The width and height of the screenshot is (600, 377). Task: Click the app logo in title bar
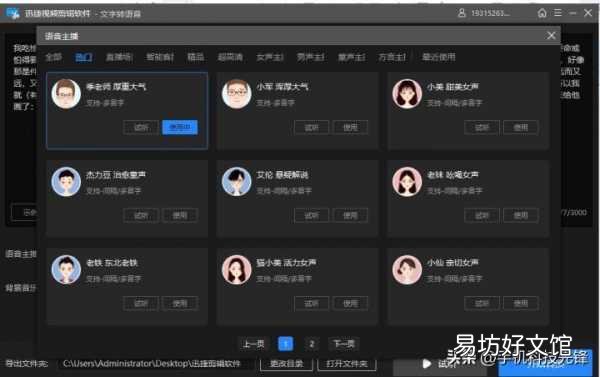click(x=13, y=14)
